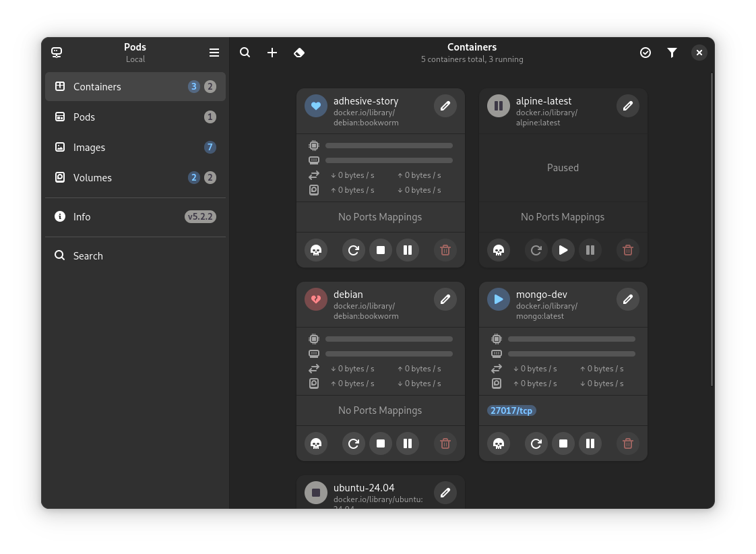Open the containers filter funnel menu
The image size is (756, 554).
click(672, 53)
